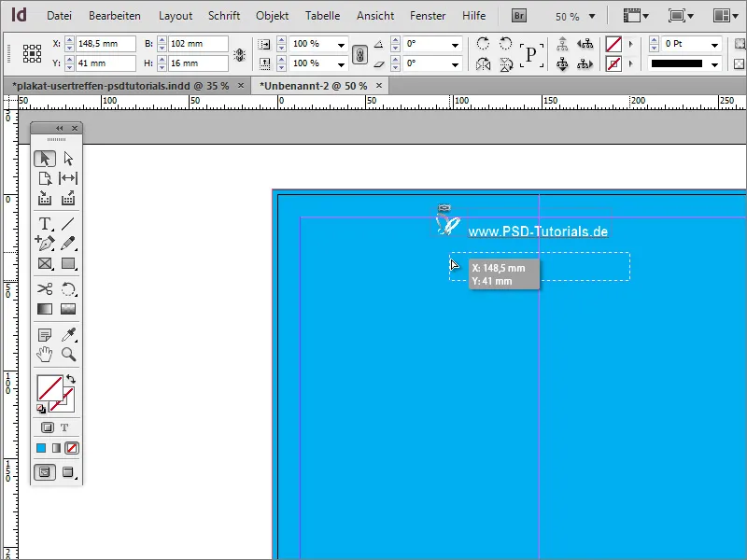Click the height field showing 16 mm

tap(198, 63)
